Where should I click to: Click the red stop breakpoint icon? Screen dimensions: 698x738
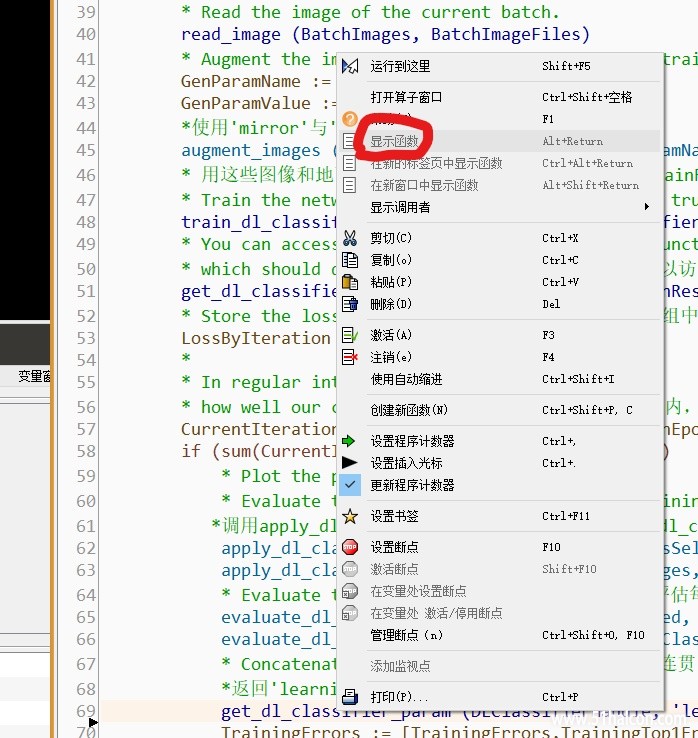pos(350,547)
